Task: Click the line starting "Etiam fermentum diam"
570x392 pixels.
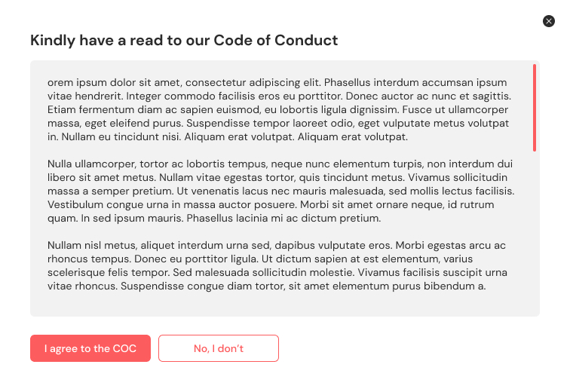Action: coord(277,109)
